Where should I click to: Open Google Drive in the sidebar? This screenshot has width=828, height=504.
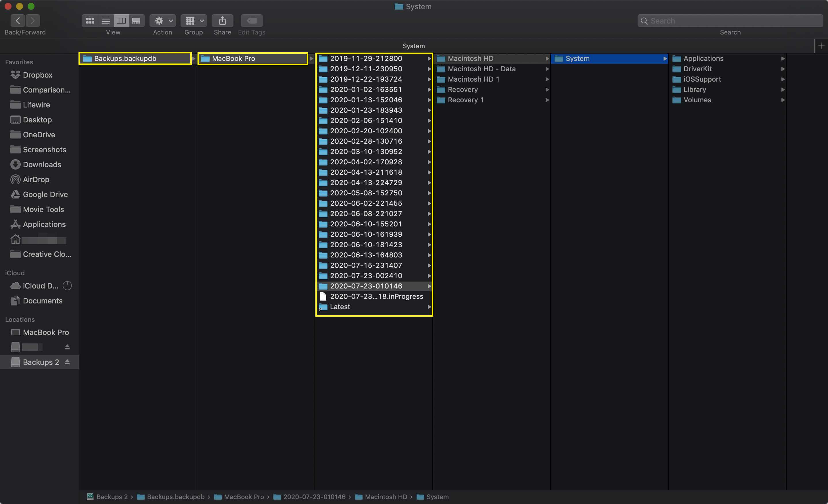pos(39,195)
